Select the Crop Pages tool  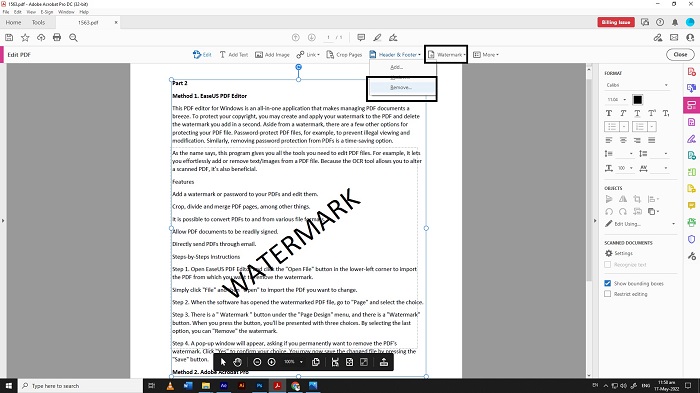[x=344, y=54]
